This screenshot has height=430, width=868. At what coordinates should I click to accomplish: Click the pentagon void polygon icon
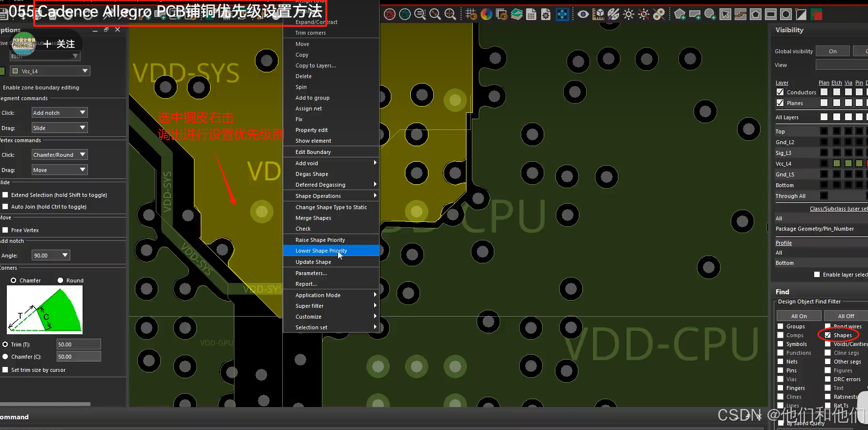tap(756, 14)
